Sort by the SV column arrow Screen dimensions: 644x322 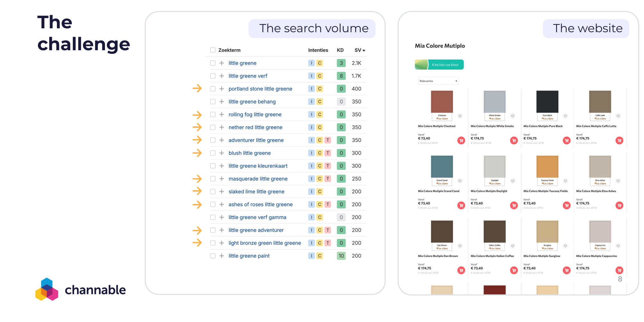[364, 51]
